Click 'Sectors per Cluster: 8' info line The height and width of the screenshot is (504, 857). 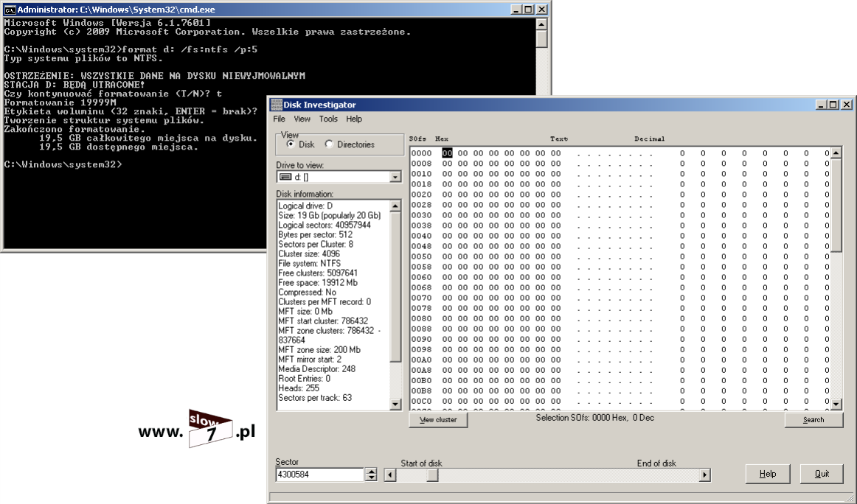click(x=316, y=244)
